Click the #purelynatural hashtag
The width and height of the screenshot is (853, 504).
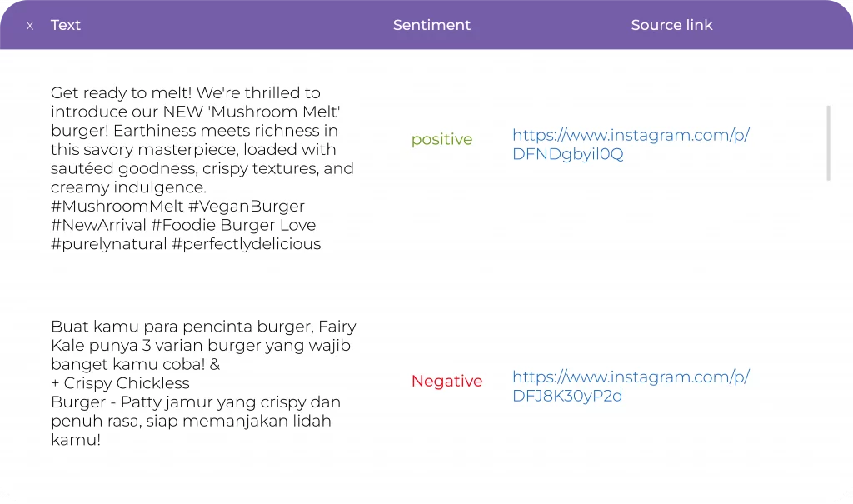point(108,244)
